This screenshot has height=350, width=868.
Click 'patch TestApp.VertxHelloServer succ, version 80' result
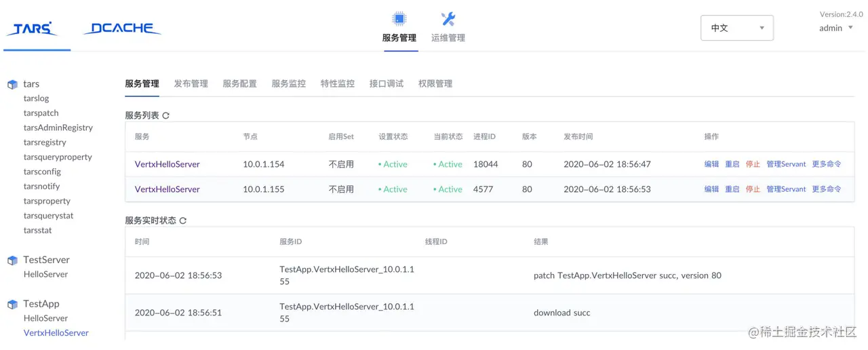(627, 275)
